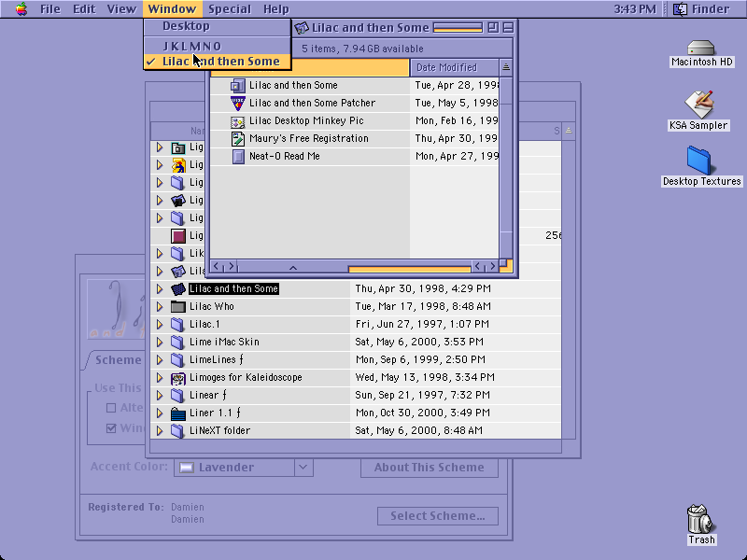Click the Lilac Who folder icon in JKLMNO list
Viewport: 747px width, 560px height.
[x=177, y=307]
